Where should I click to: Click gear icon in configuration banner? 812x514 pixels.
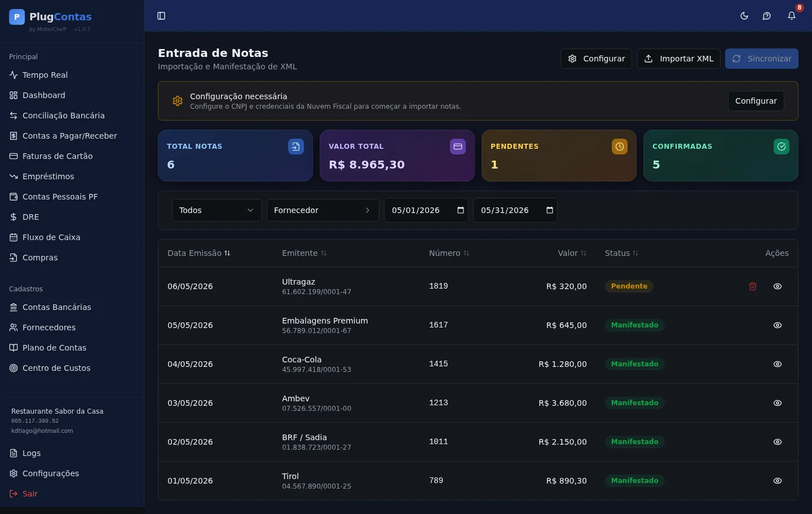(178, 101)
